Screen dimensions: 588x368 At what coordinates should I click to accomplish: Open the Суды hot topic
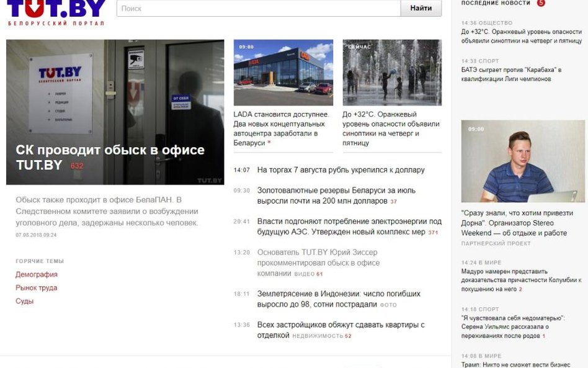(x=24, y=301)
